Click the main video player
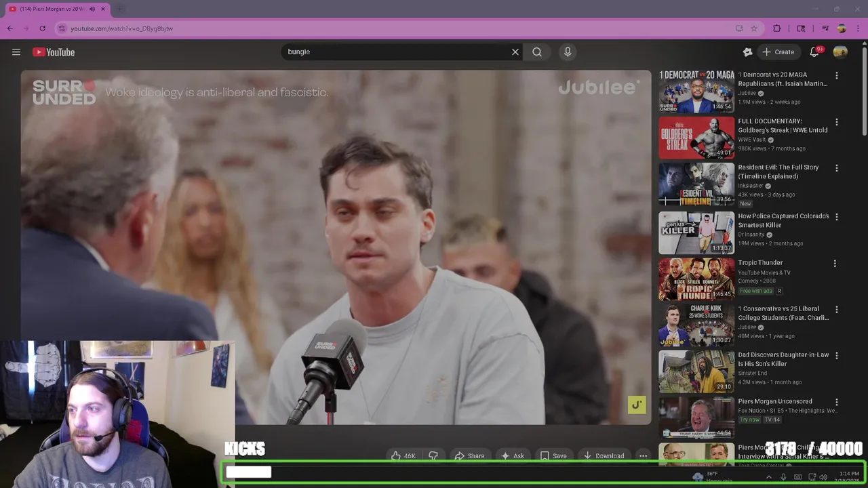Image resolution: width=868 pixels, height=488 pixels. 336,247
